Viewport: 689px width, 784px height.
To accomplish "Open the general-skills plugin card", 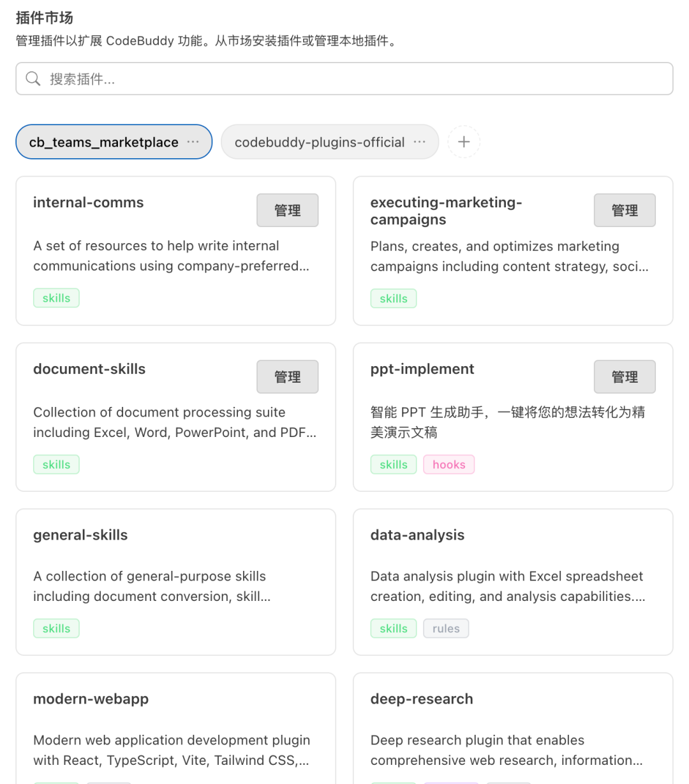I will pos(176,582).
